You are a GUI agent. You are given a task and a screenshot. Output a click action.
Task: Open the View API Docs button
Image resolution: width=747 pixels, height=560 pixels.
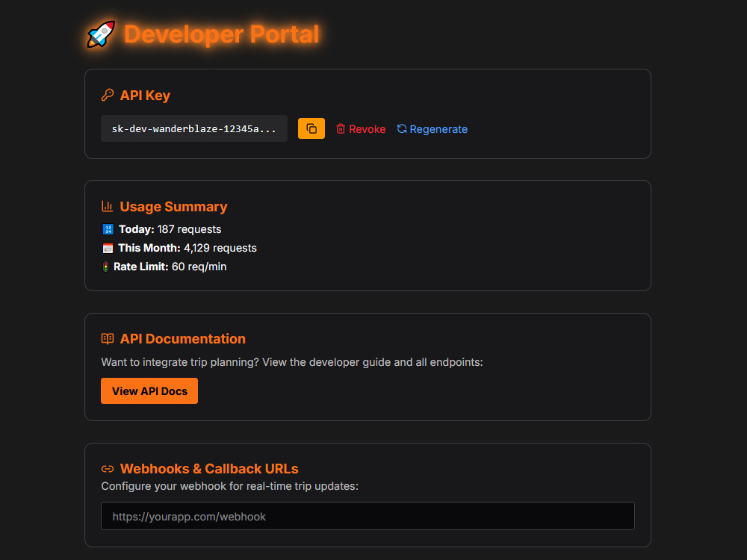click(x=149, y=391)
